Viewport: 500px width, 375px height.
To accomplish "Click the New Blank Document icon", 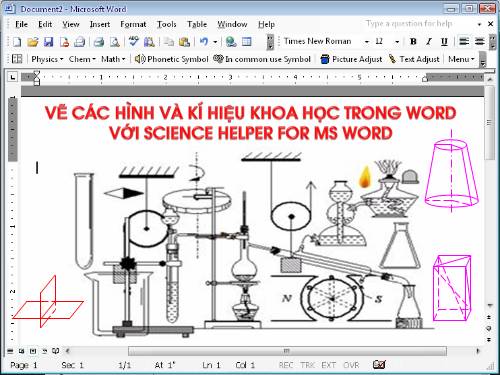I will click(17, 42).
